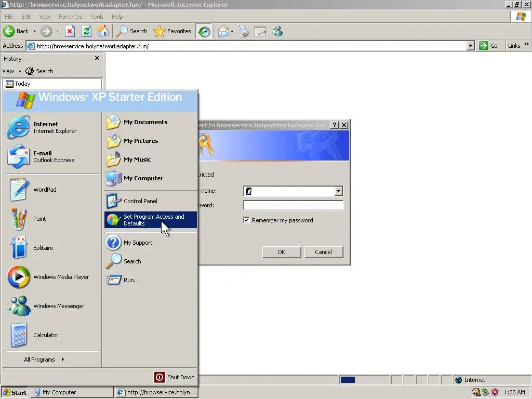Launch Internet Explorer from Start menu
The image size is (532, 399).
51,128
